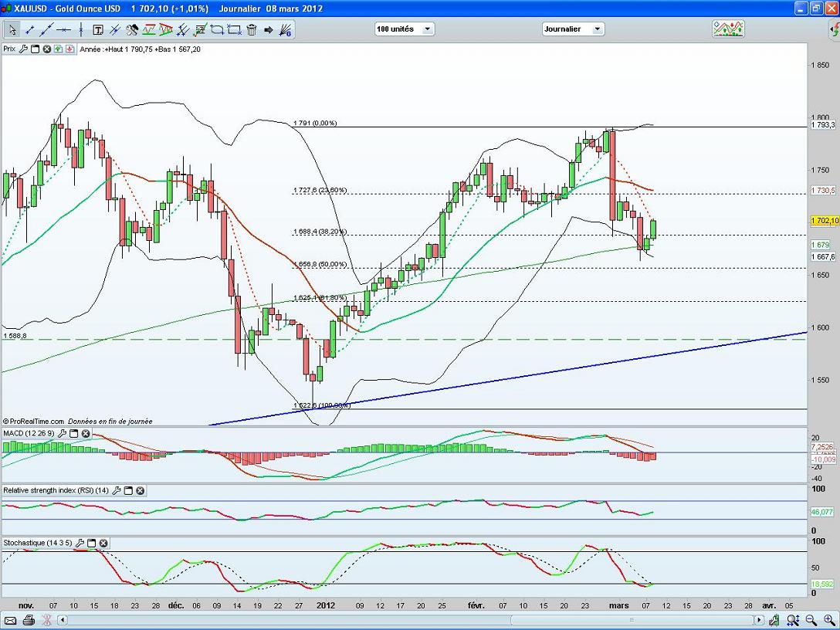Image resolution: width=840 pixels, height=630 pixels.
Task: Maximize the MACD panel
Action: pyautogui.click(x=74, y=433)
